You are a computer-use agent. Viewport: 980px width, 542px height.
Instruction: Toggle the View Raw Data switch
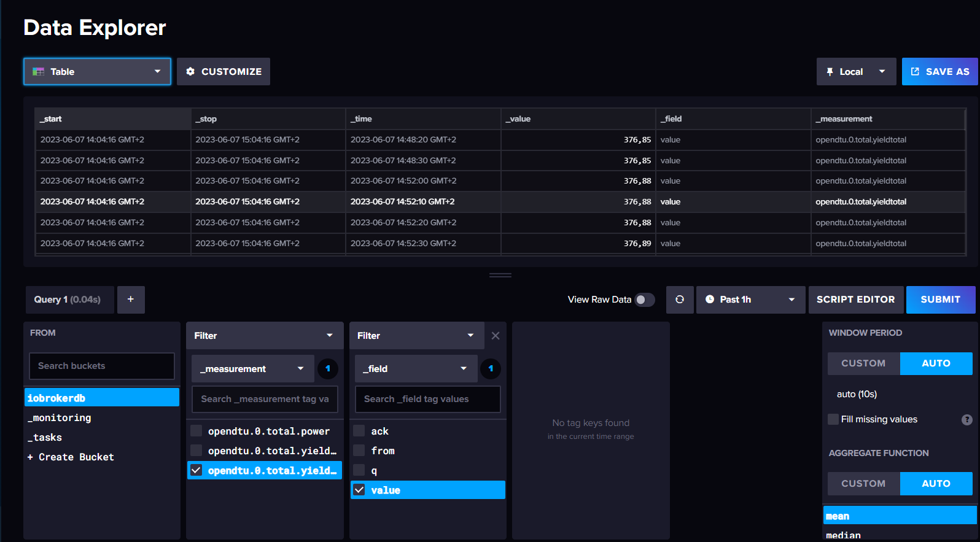pyautogui.click(x=645, y=300)
